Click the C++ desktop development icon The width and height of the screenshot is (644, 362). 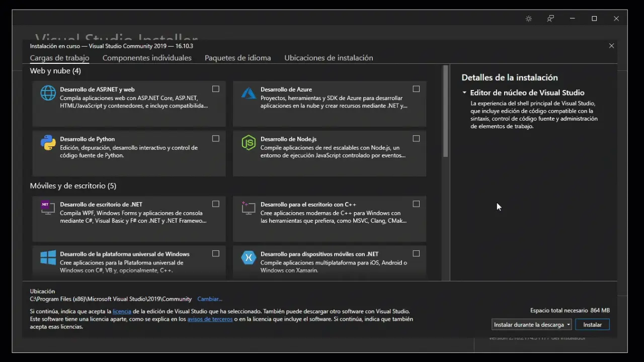click(x=249, y=208)
